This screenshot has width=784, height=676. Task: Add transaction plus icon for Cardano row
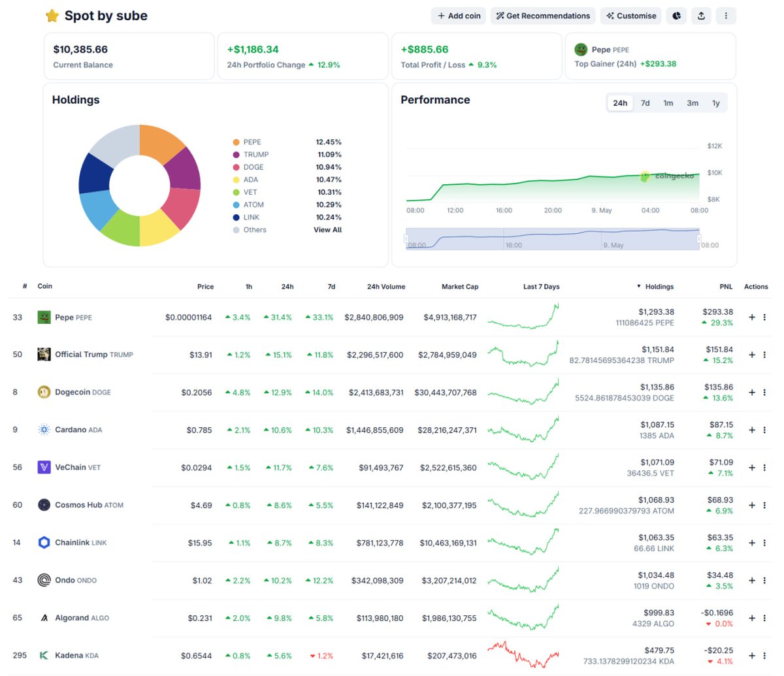[x=752, y=430]
